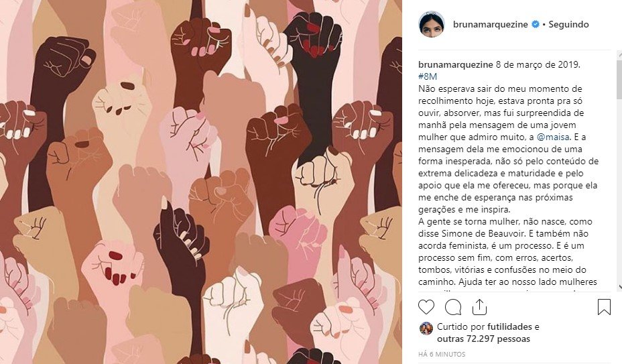Image resolution: width=622 pixels, height=364 pixels.
Task: Share the post with the upload arrow icon
Action: click(480, 307)
